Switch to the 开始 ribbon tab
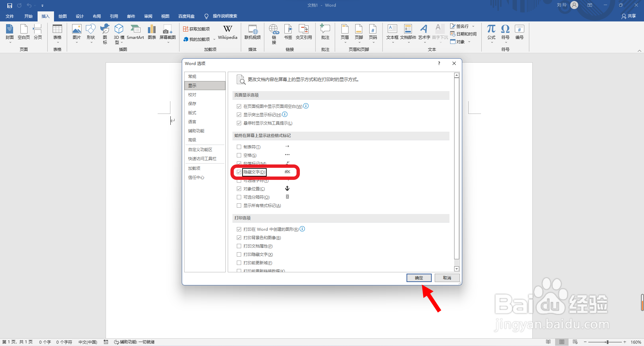 tap(29, 16)
